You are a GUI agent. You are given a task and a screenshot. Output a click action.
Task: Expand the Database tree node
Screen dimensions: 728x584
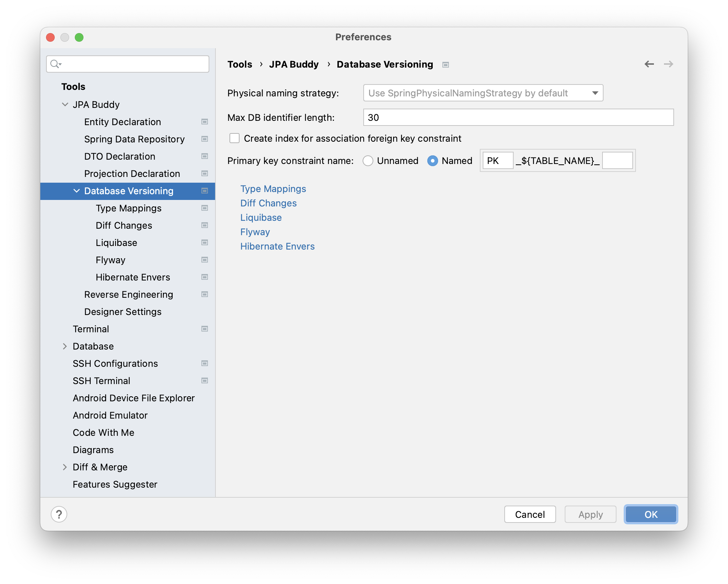(x=65, y=346)
